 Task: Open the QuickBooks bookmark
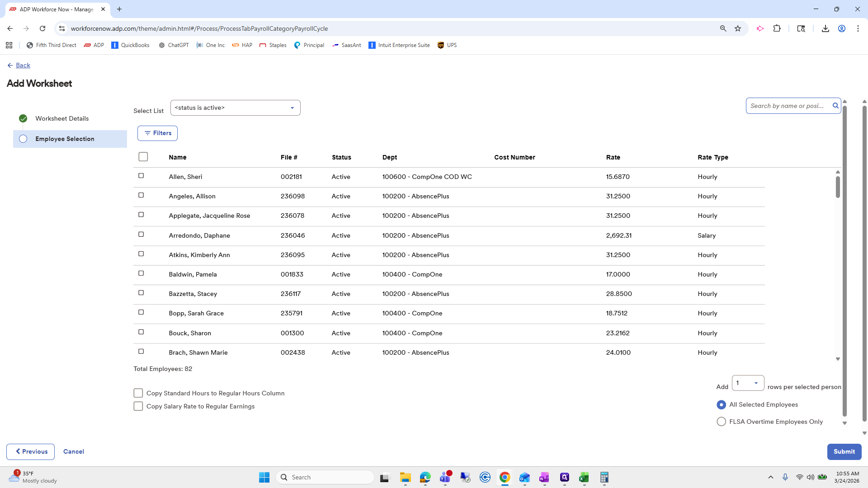[130, 45]
